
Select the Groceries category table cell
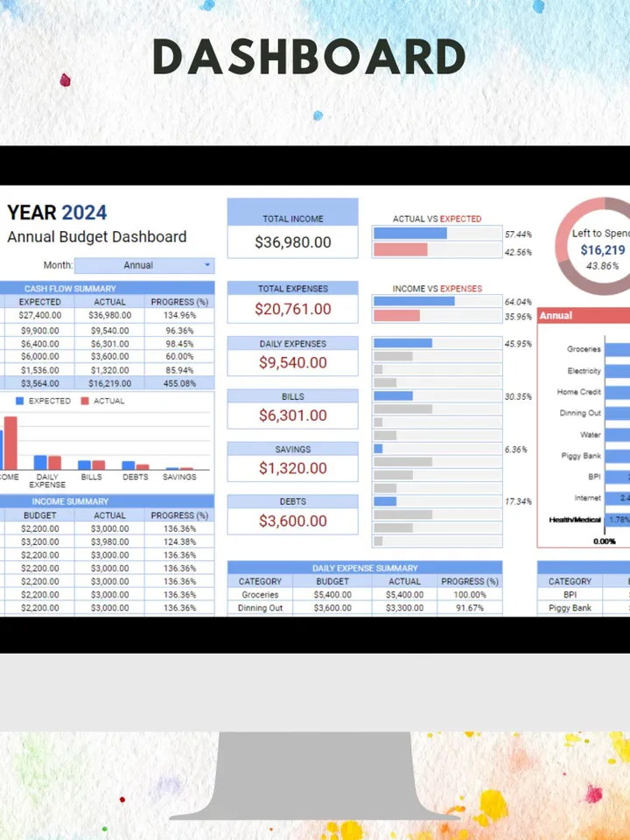[260, 595]
